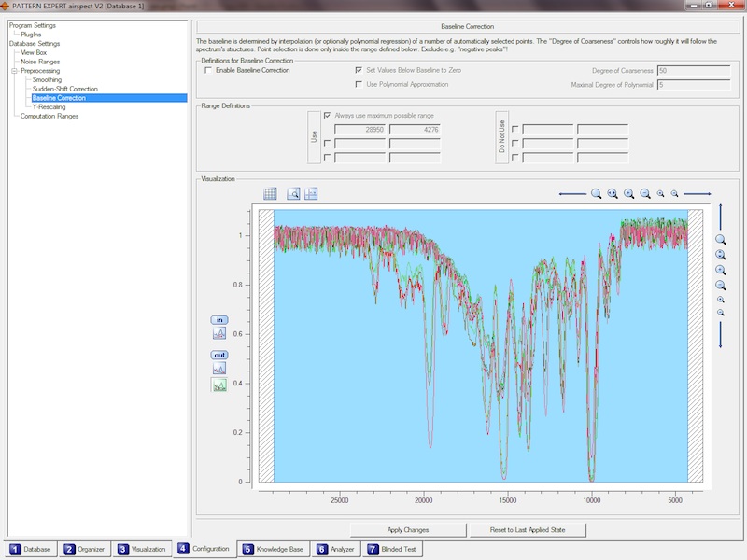This screenshot has height=560, width=747.
Task: Toggle the grid display icon above the chart
Action: (270, 194)
